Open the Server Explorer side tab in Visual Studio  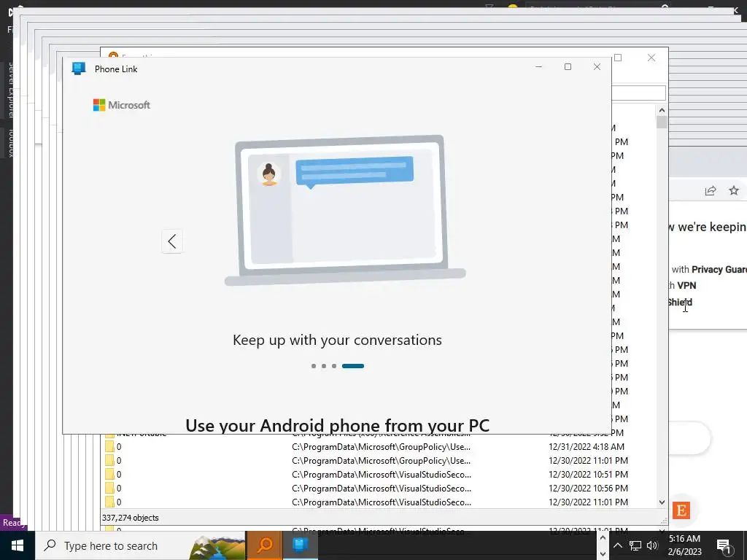[x=10, y=90]
